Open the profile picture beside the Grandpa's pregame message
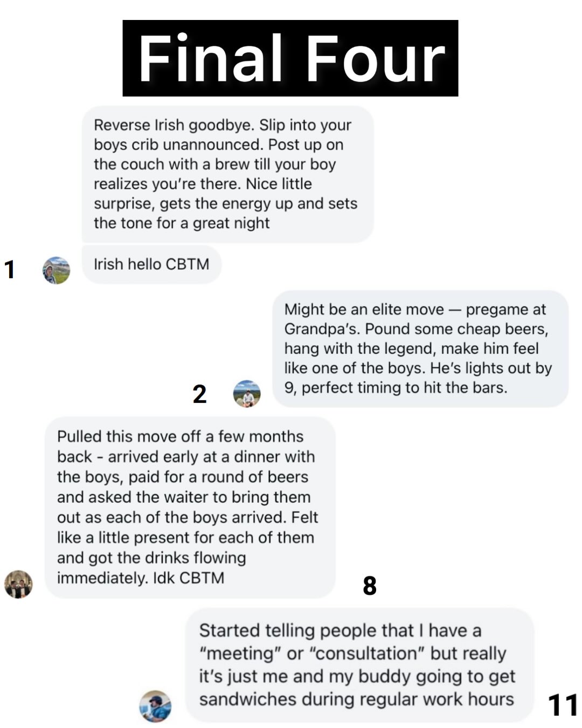The width and height of the screenshot is (582, 728). (x=247, y=393)
